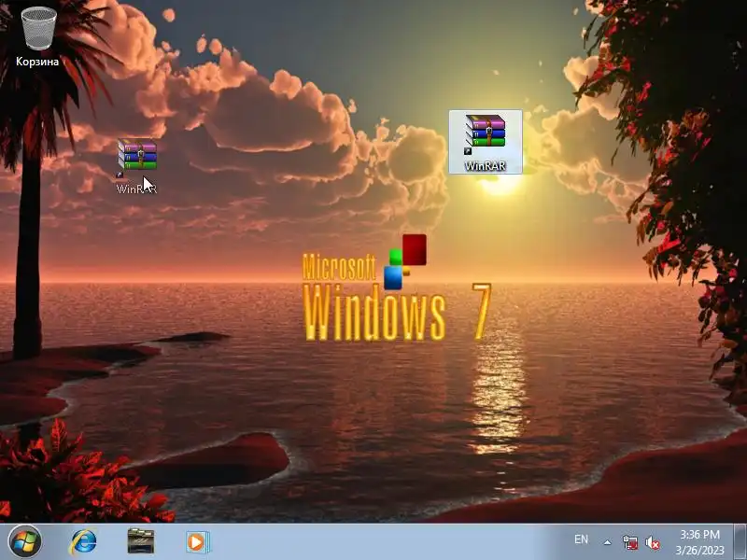Open the clock showing 3:36 PM
This screenshot has width=747, height=560.
(699, 542)
